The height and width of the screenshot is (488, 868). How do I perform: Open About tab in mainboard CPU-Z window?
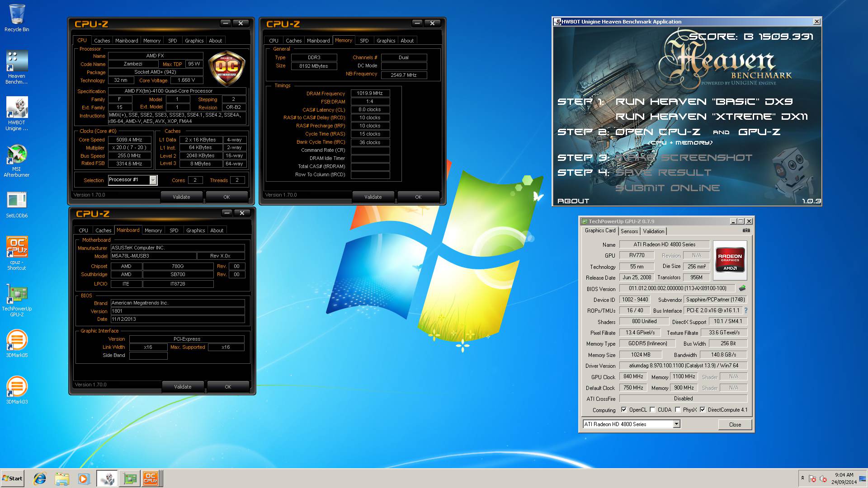(x=217, y=230)
